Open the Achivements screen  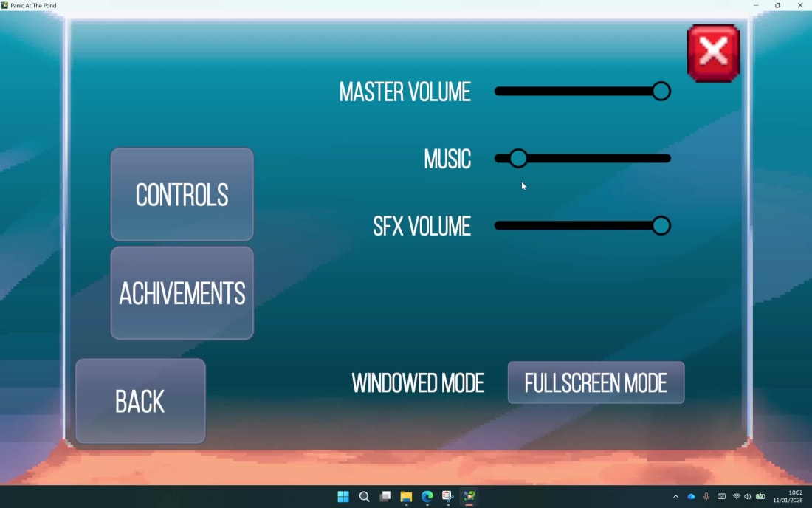click(182, 293)
